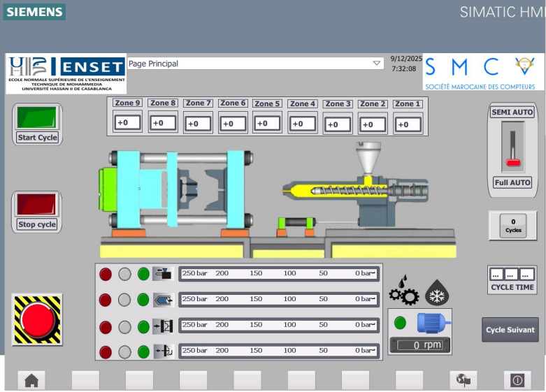The height and width of the screenshot is (392, 546).
Task: Click the Zone 6 temperature field
Action: pos(233,124)
